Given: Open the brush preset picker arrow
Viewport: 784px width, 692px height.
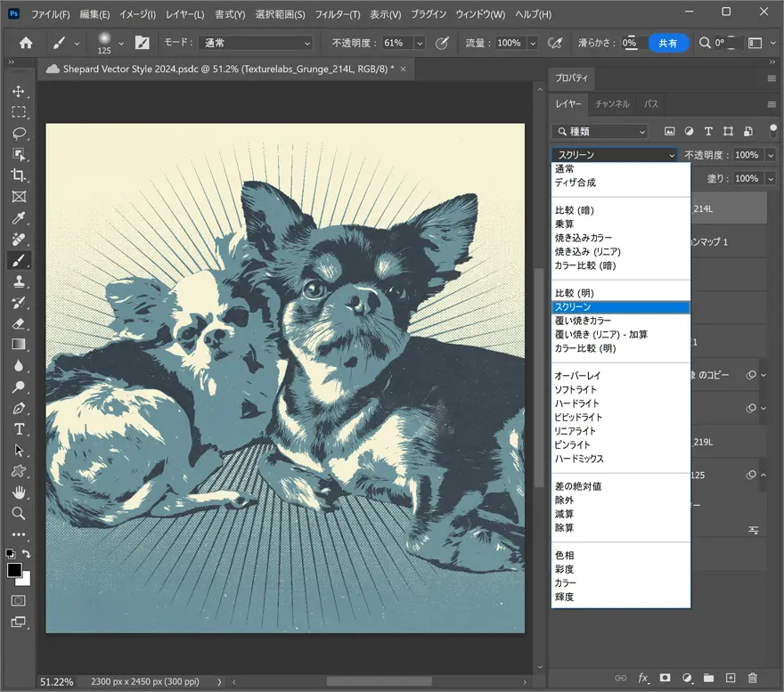Looking at the screenshot, I should coord(121,44).
